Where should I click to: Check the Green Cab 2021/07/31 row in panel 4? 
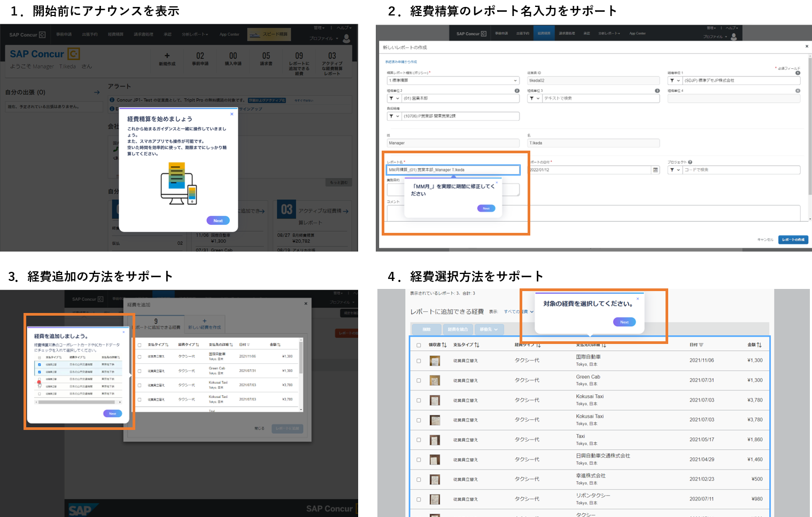click(x=419, y=381)
